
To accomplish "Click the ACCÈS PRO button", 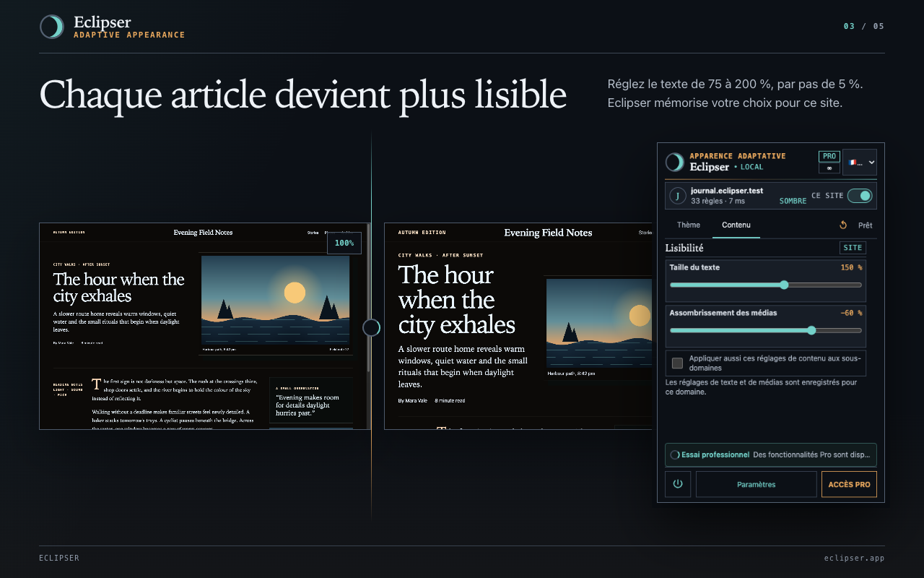I will click(849, 484).
